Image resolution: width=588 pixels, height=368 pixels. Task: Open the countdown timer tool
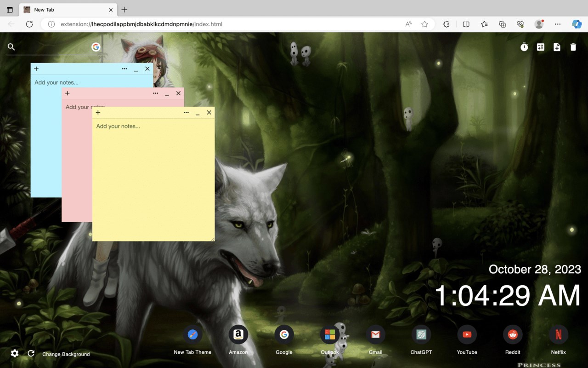click(524, 47)
